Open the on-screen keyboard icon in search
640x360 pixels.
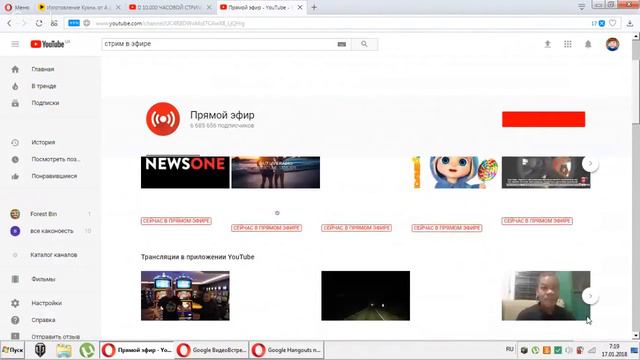click(342, 44)
